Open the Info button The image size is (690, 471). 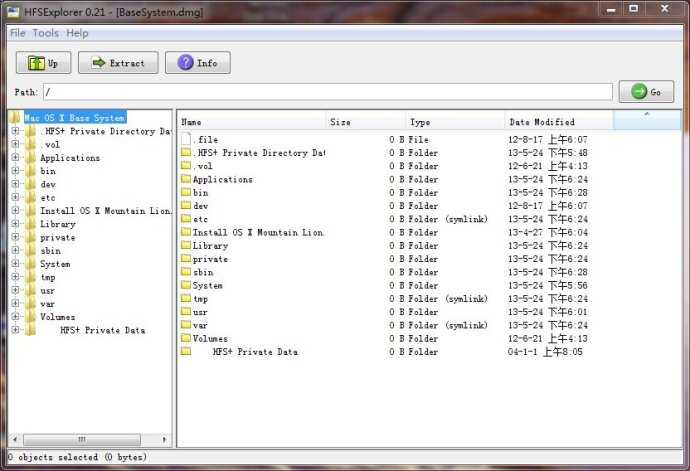(198, 63)
